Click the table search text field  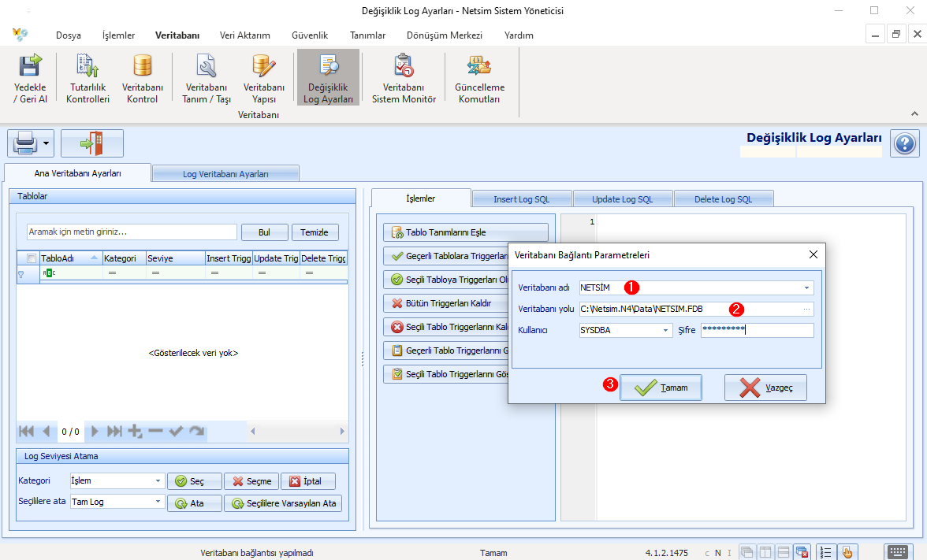(x=132, y=232)
